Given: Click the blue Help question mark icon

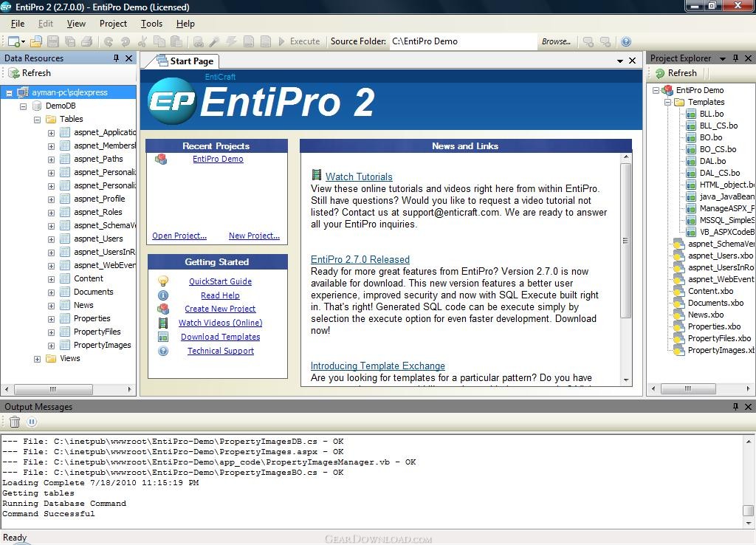Looking at the screenshot, I should point(626,41).
